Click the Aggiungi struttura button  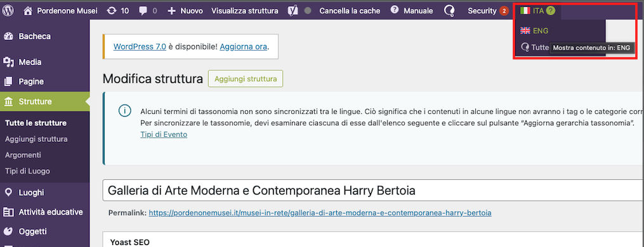point(246,79)
